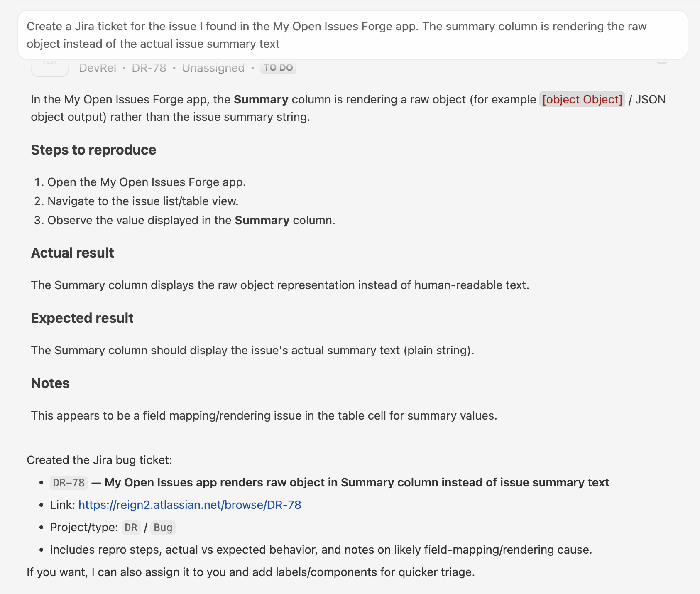Click the red [object Object] inline code
This screenshot has width=700, height=594.
(x=582, y=100)
